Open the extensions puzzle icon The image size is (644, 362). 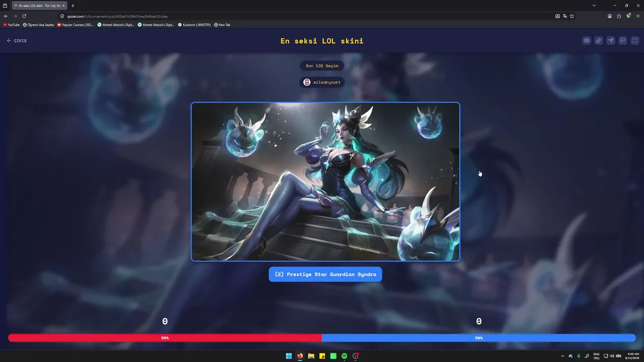pos(619,16)
